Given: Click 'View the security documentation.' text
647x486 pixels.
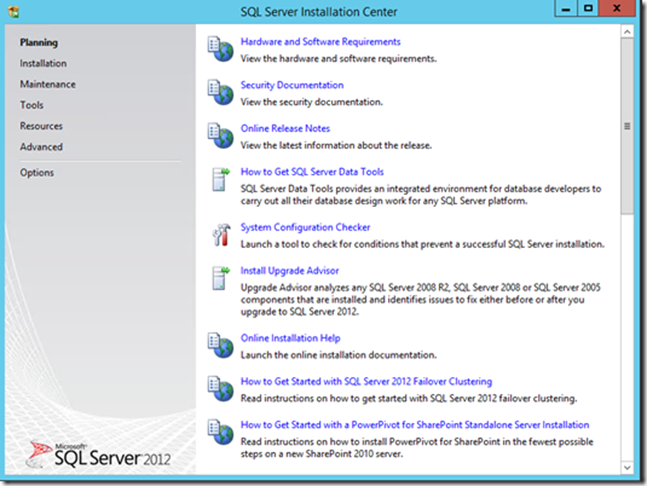Looking at the screenshot, I should (312, 102).
